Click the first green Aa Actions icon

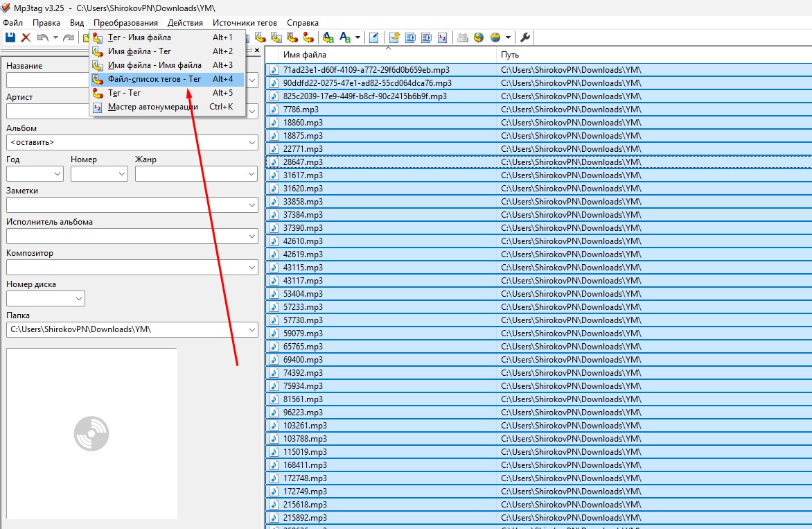pos(328,37)
